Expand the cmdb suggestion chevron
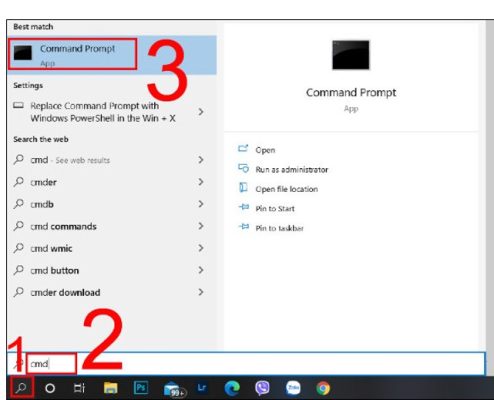Image resolution: width=494 pixels, height=400 pixels. pyautogui.click(x=201, y=204)
